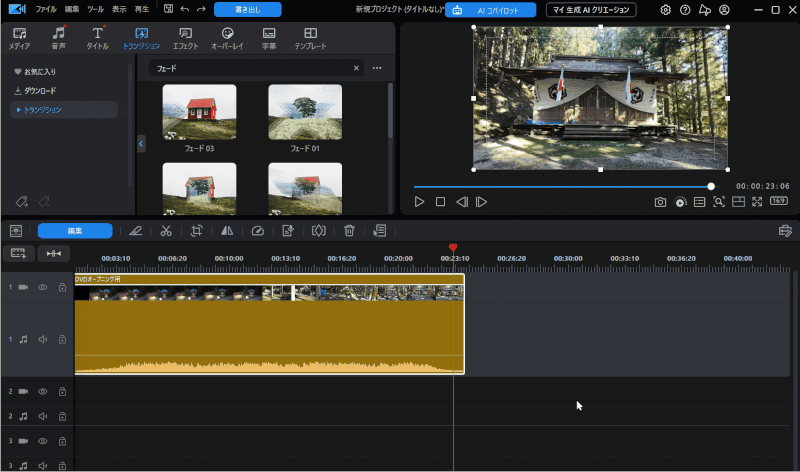Open the 音声 audio room
The image size is (800, 472).
click(59, 38)
